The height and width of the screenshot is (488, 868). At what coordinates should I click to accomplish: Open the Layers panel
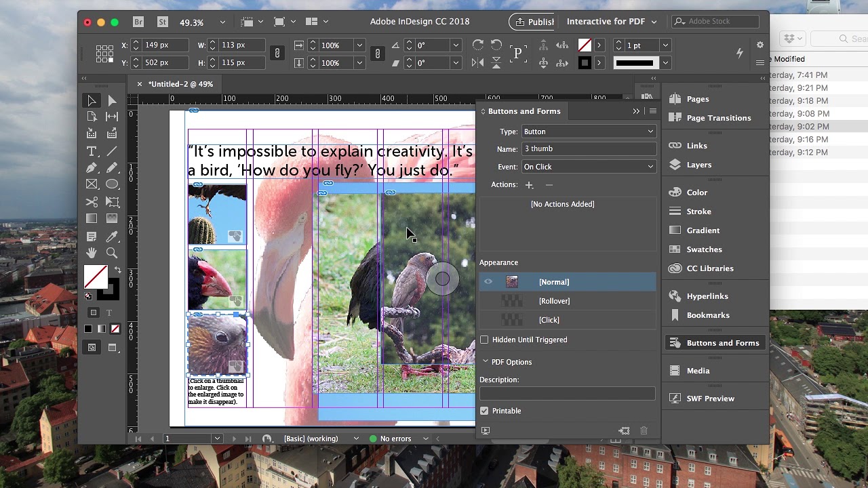[698, 165]
